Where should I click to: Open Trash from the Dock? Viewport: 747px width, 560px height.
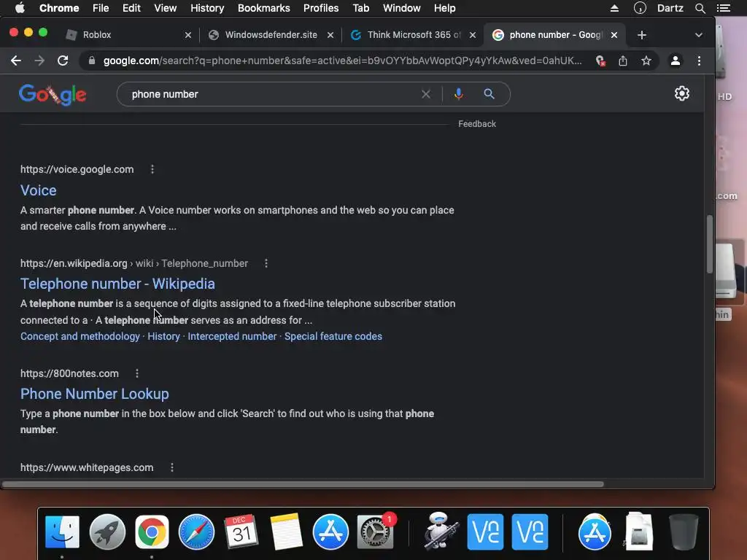(684, 532)
